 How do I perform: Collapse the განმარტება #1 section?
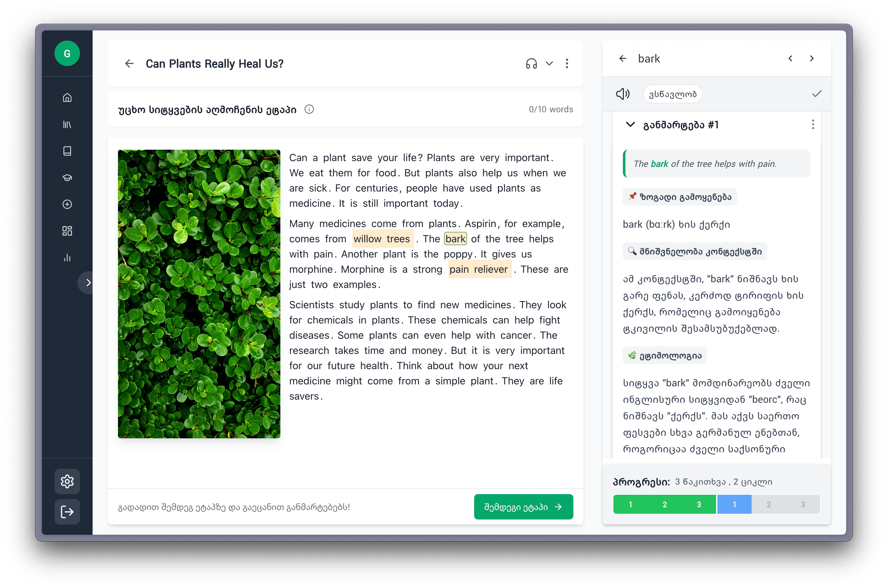pyautogui.click(x=630, y=125)
